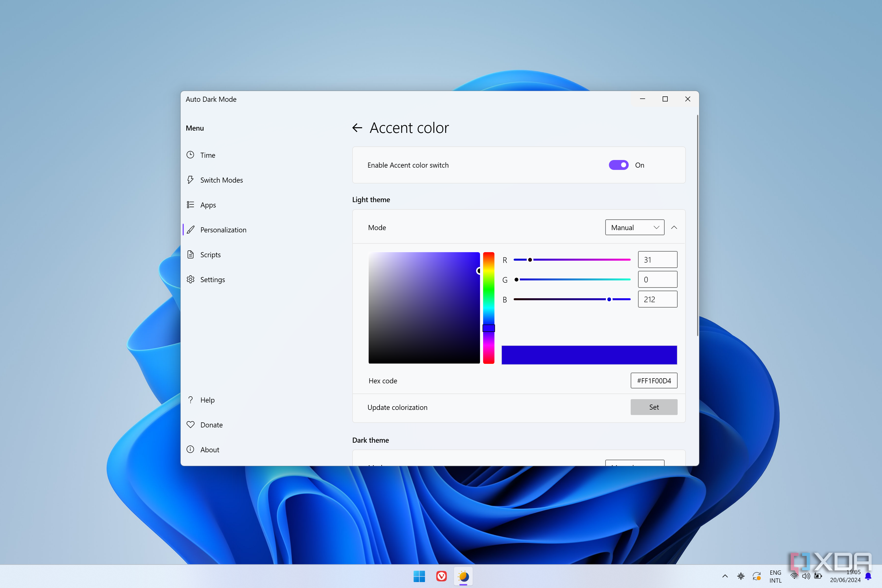Click the battery icon in tray

pos(818,576)
